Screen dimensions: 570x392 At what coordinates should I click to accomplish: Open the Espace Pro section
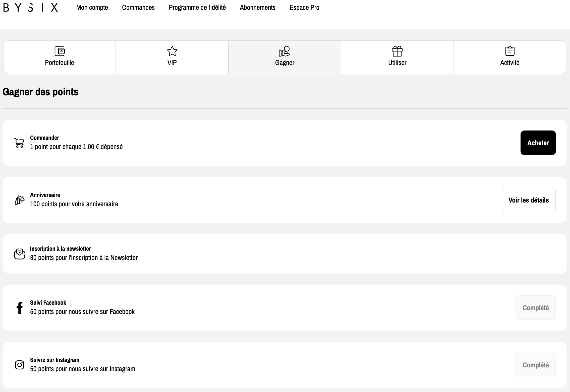[x=304, y=8]
